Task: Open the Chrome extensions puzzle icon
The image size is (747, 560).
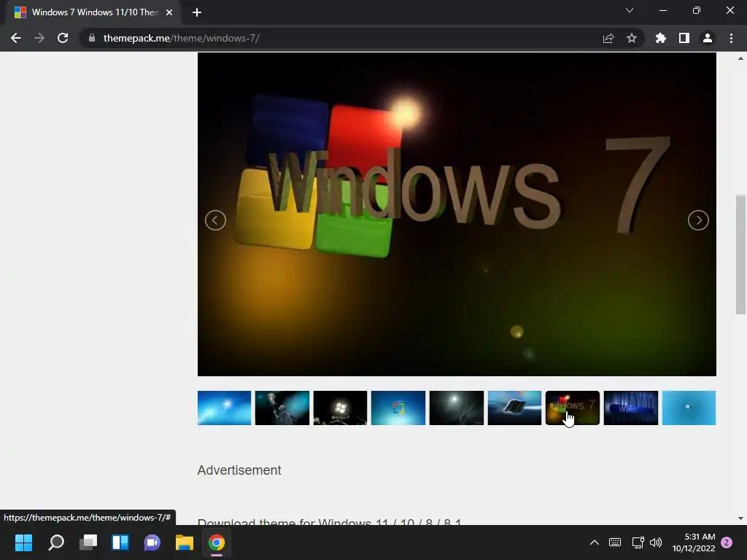Action: click(x=660, y=38)
